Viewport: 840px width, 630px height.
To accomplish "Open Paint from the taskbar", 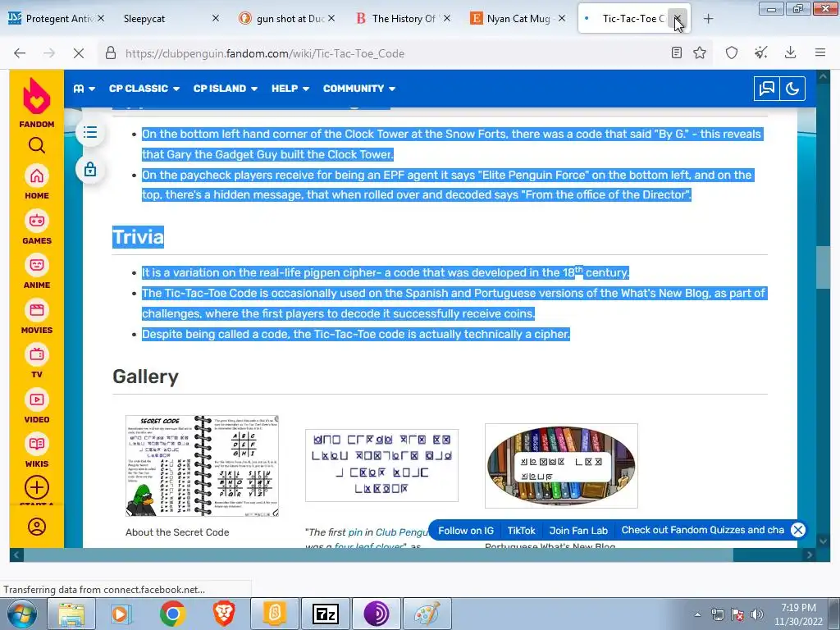I will tap(427, 614).
